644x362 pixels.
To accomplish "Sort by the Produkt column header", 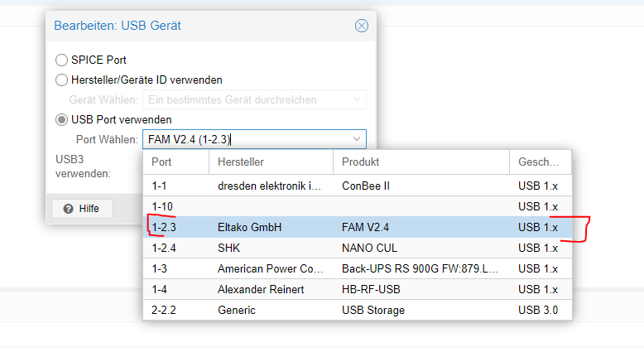I will 421,162.
